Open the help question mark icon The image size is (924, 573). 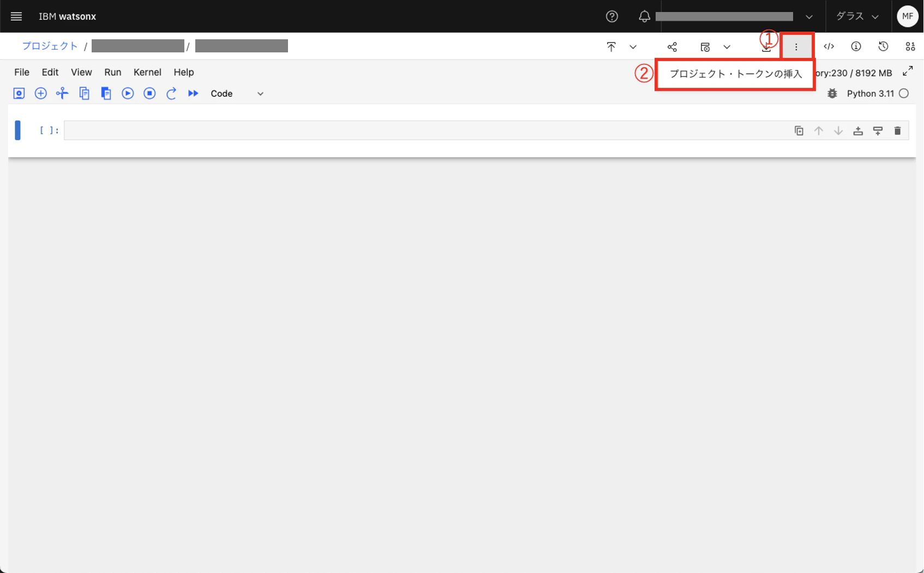pyautogui.click(x=612, y=16)
